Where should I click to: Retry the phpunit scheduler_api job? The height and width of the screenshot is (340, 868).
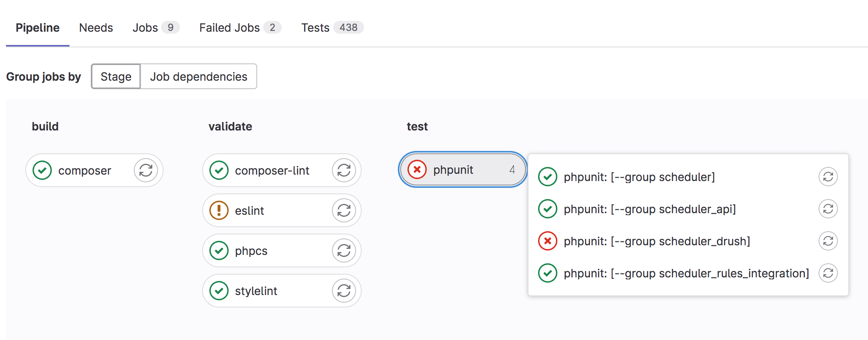click(828, 209)
